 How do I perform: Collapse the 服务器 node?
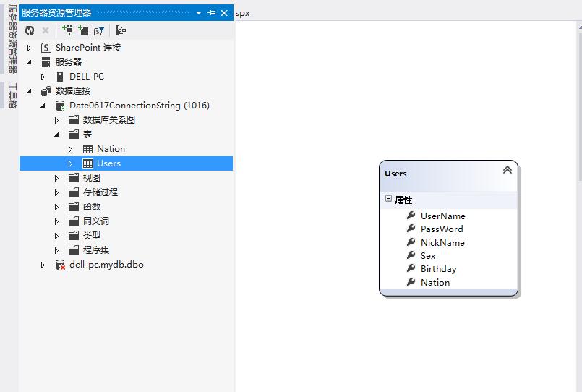click(x=30, y=62)
